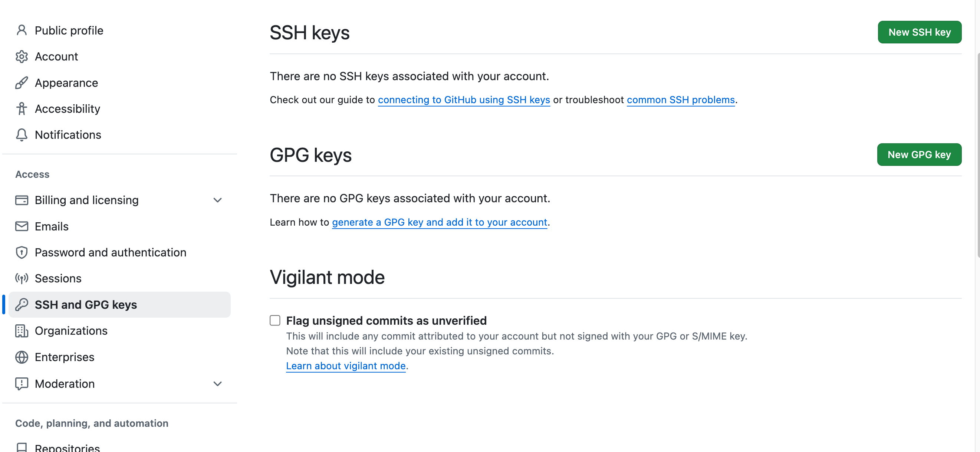Open the Learn about vigilant mode link
980x452 pixels.
click(x=345, y=366)
